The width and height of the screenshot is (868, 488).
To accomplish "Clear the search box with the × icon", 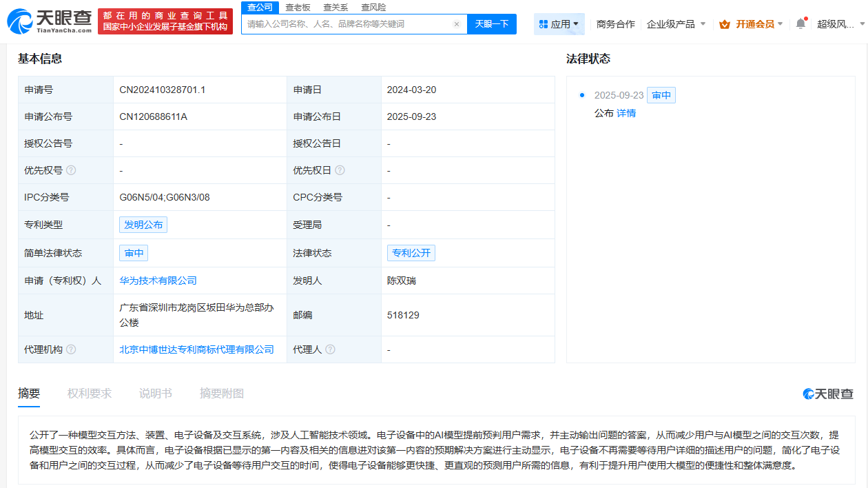I will [x=457, y=23].
